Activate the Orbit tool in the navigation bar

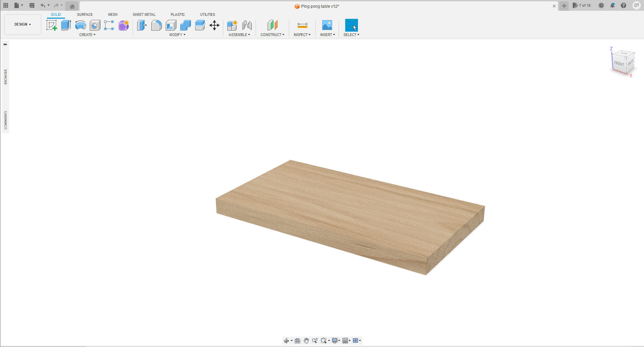pyautogui.click(x=286, y=341)
